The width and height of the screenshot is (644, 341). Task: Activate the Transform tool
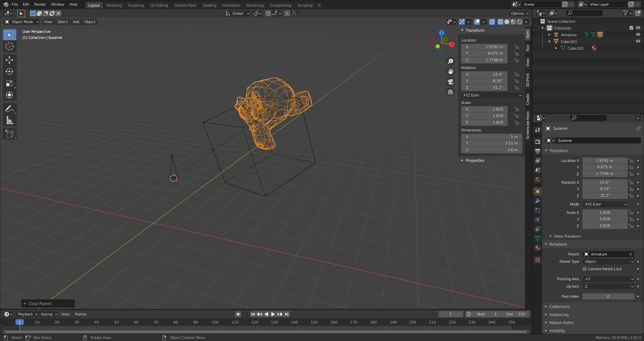[x=9, y=95]
